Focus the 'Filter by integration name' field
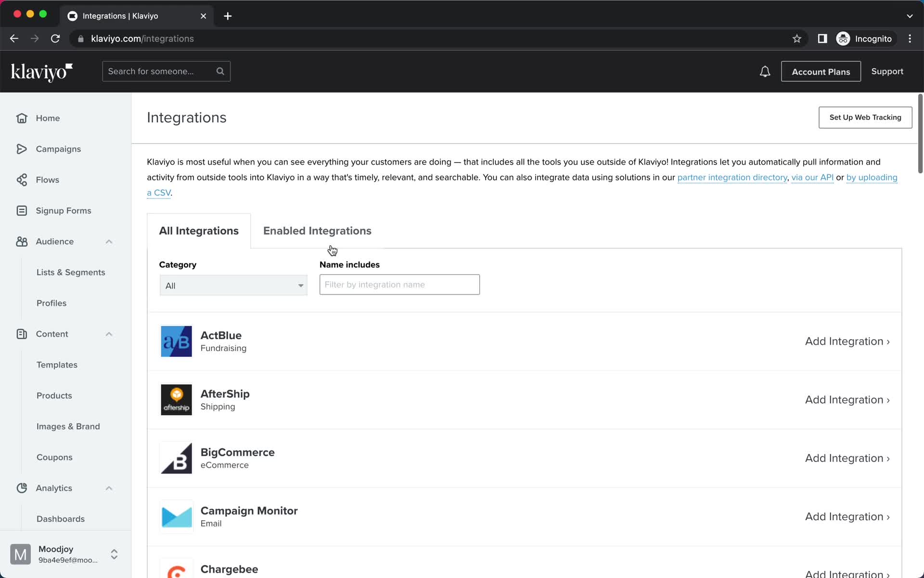 399,285
